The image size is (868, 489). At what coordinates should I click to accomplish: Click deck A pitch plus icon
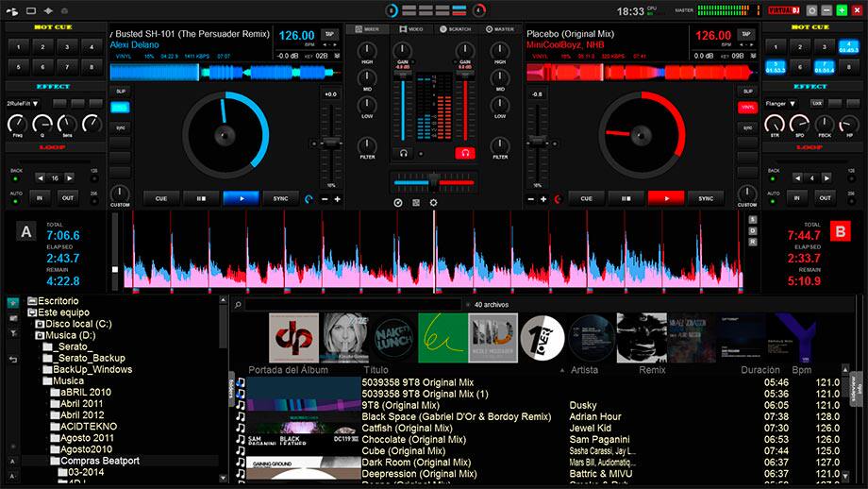tap(337, 199)
